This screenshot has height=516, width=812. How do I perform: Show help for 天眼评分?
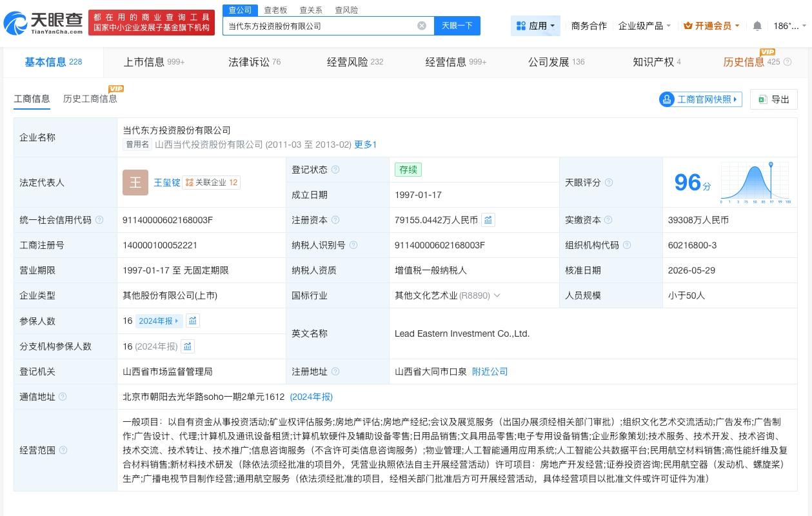(609, 183)
